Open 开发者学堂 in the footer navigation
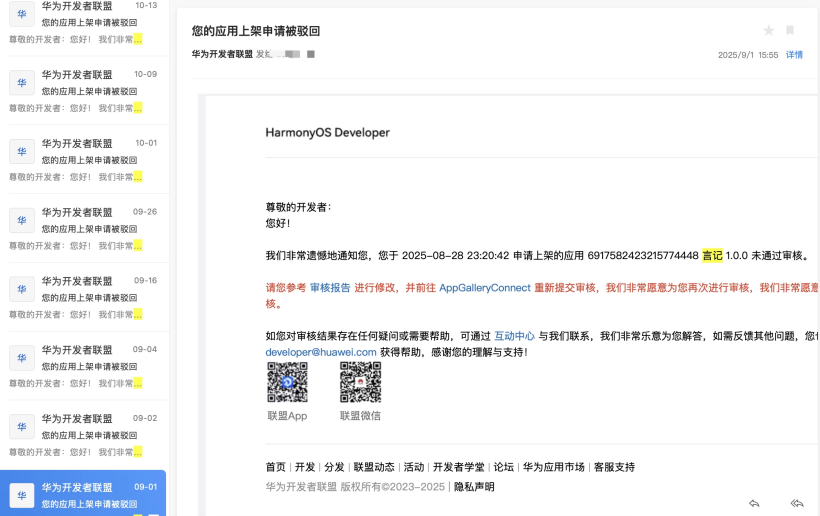This screenshot has width=820, height=516. [x=458, y=467]
